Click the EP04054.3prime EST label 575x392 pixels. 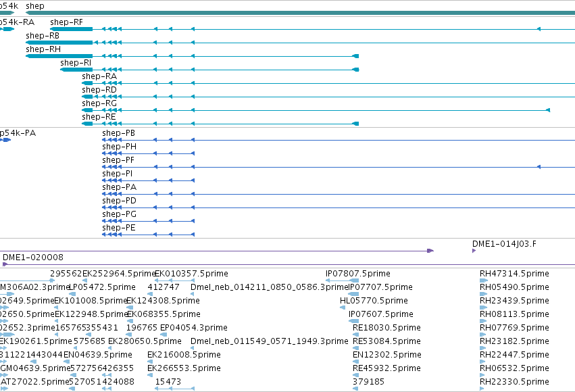[194, 328]
